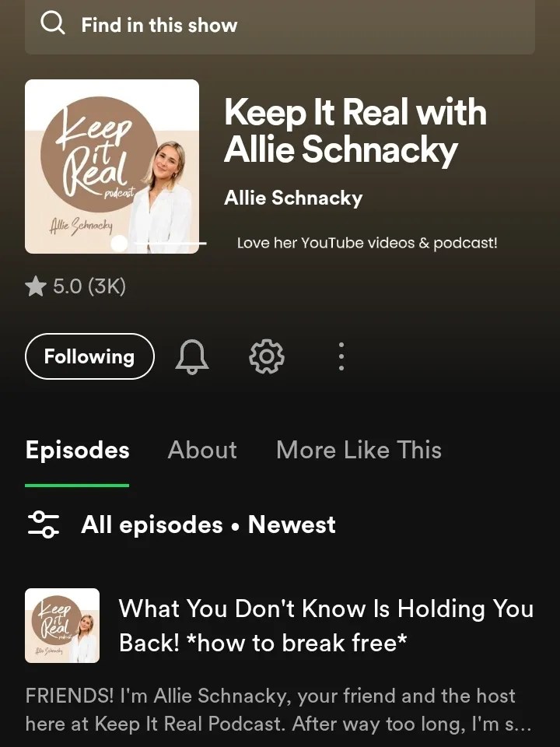Tap the notification bell icon
The width and height of the screenshot is (560, 747).
[192, 357]
